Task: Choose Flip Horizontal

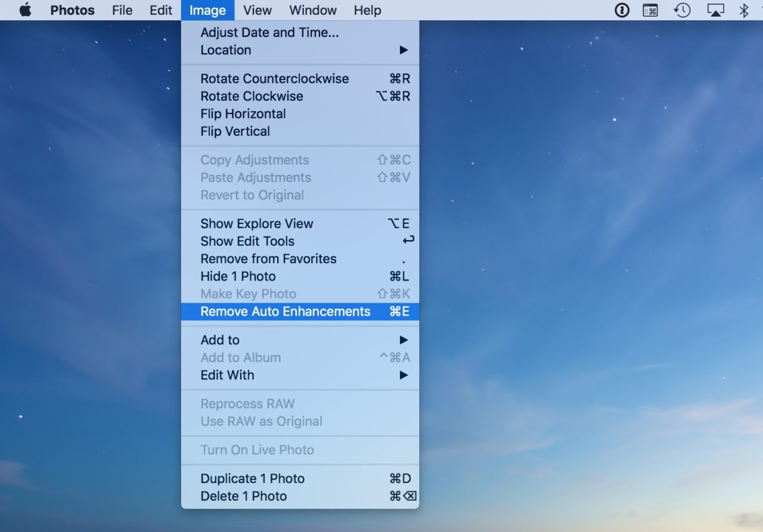Action: (300, 114)
